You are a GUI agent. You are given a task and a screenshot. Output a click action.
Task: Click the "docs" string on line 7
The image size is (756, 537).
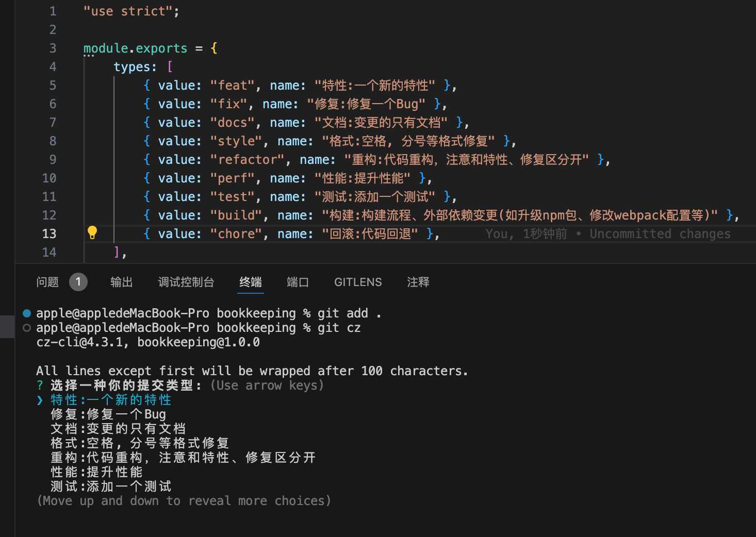click(232, 122)
